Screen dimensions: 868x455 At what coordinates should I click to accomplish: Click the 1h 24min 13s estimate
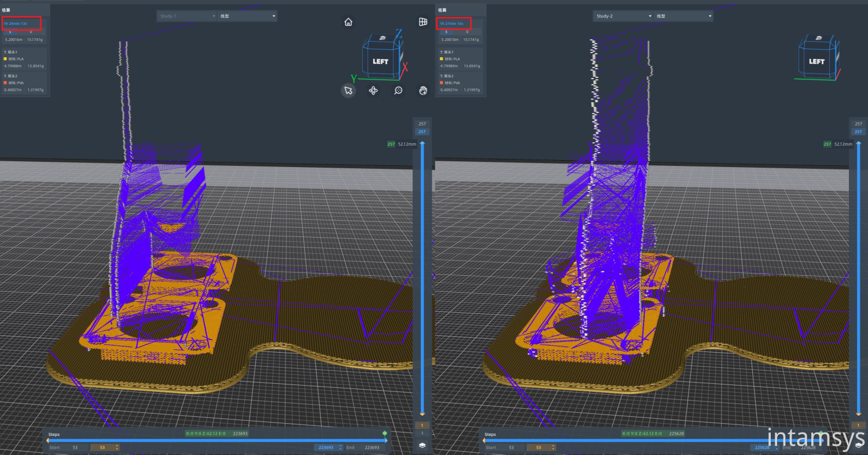(16, 24)
